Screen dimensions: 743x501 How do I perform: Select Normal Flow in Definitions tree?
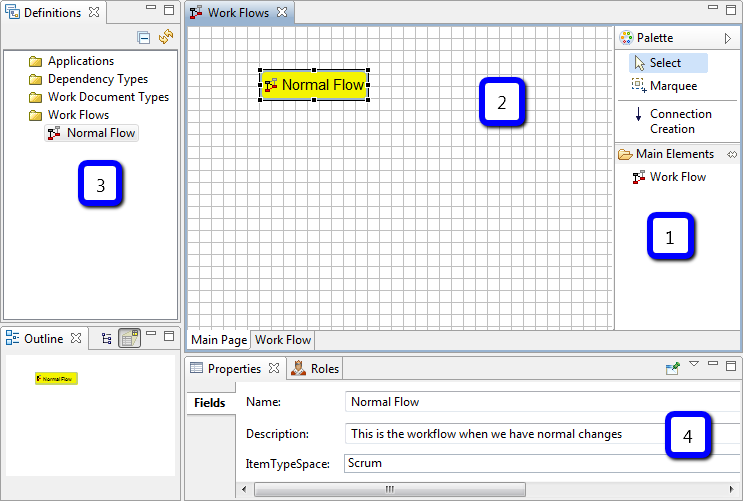(x=100, y=133)
